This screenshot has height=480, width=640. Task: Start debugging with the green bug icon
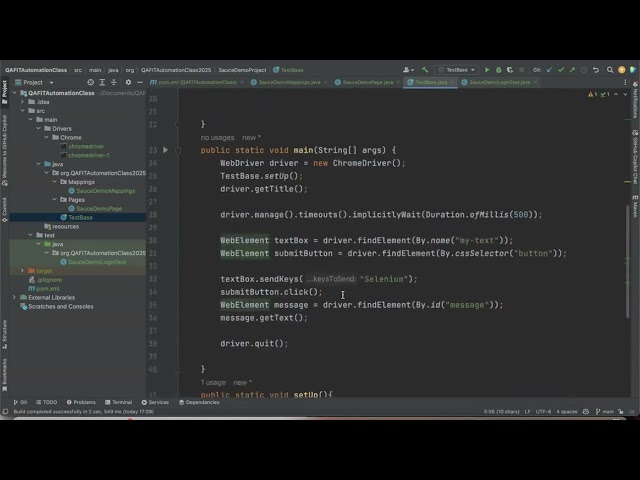coord(498,70)
